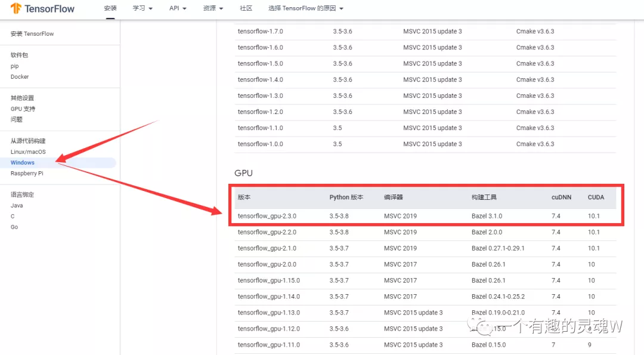Open the Java language binding link

click(x=17, y=205)
